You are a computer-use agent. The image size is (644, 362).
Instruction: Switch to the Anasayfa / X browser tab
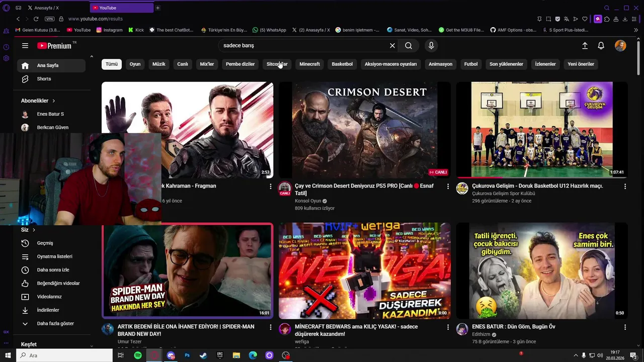coord(55,8)
